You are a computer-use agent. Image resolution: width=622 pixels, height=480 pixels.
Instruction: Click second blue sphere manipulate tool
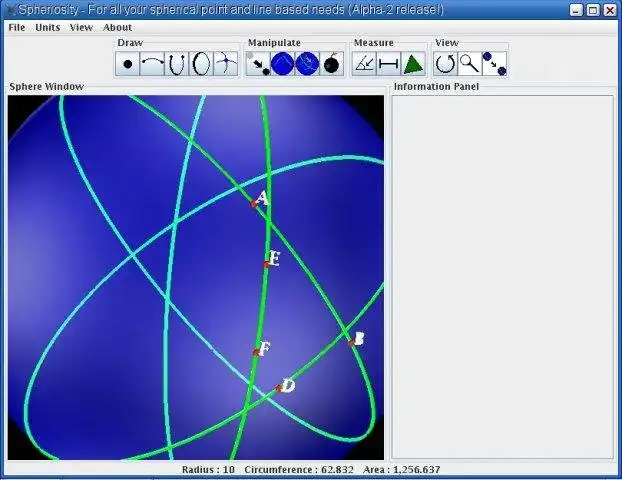pyautogui.click(x=307, y=64)
